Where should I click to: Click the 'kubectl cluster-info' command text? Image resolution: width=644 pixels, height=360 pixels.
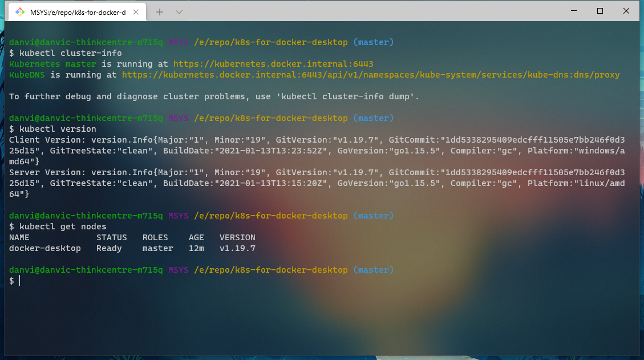click(71, 53)
